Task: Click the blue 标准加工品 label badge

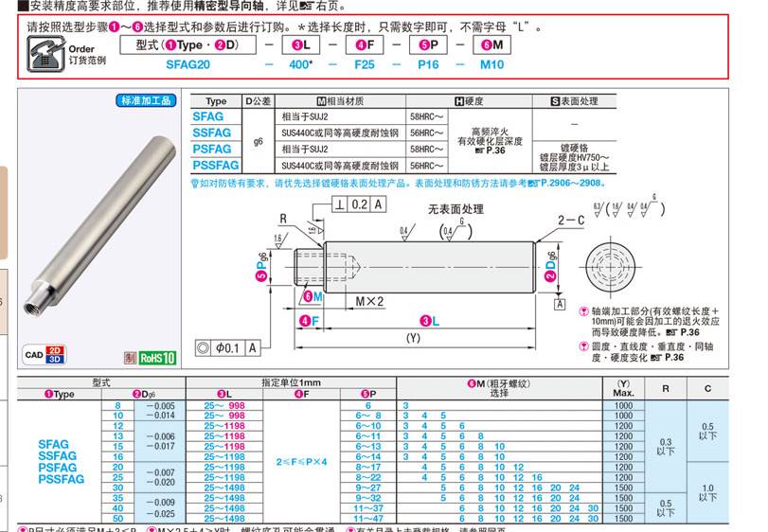Action: [146, 100]
